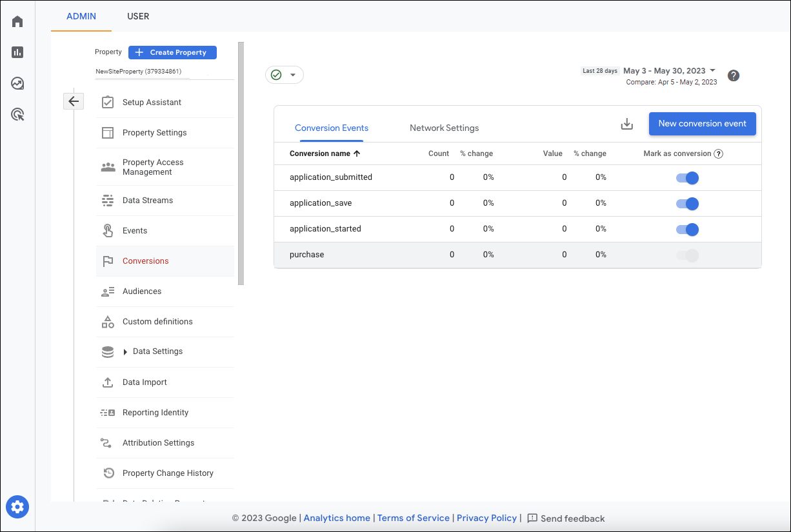Click the Audiences icon

[x=108, y=291]
